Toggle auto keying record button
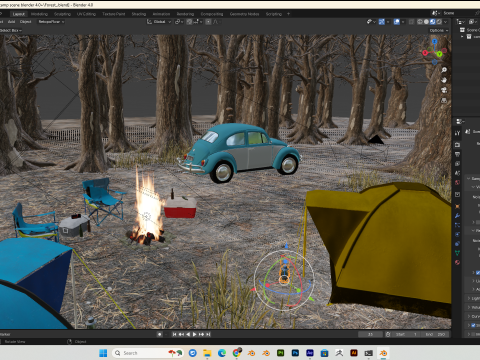The height and width of the screenshot is (360, 480). point(160,334)
